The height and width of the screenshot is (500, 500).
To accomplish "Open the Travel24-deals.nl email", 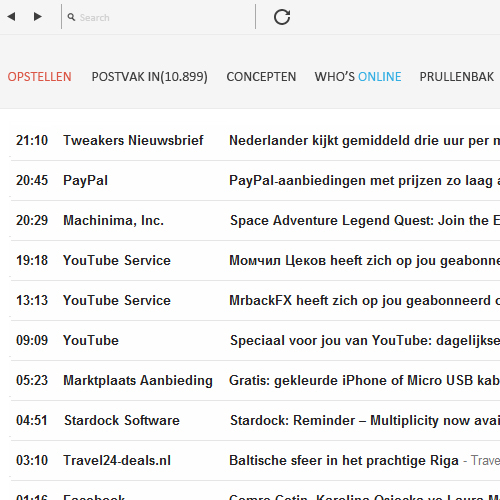I will click(255, 460).
